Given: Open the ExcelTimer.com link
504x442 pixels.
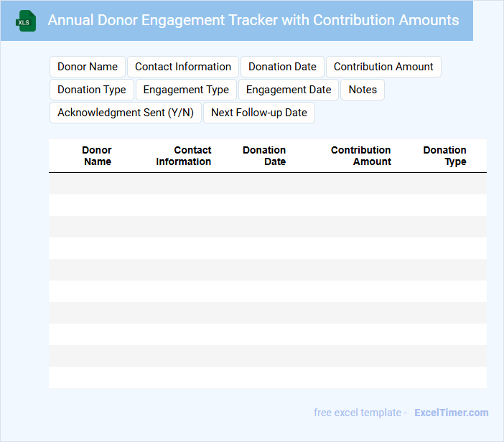Looking at the screenshot, I should 451,413.
